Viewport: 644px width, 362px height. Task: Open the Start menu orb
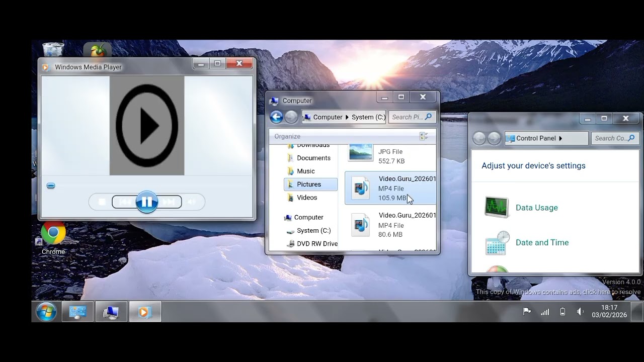pyautogui.click(x=46, y=312)
